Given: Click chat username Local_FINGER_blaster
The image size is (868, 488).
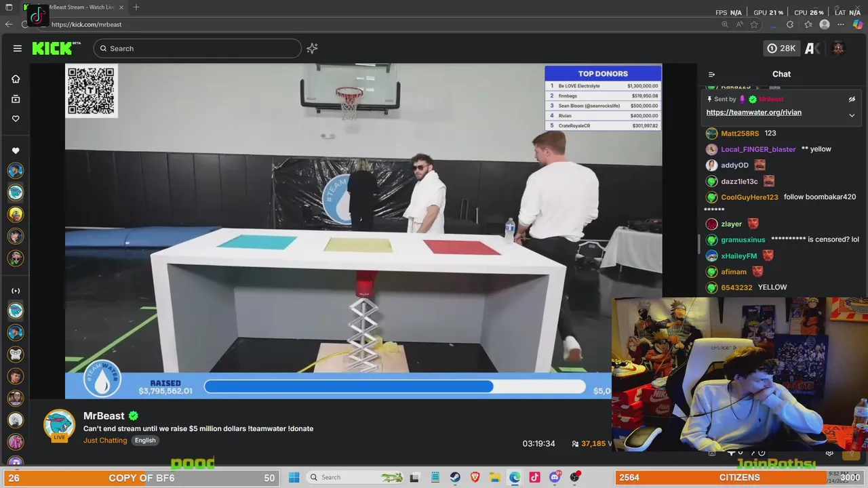Looking at the screenshot, I should (758, 149).
